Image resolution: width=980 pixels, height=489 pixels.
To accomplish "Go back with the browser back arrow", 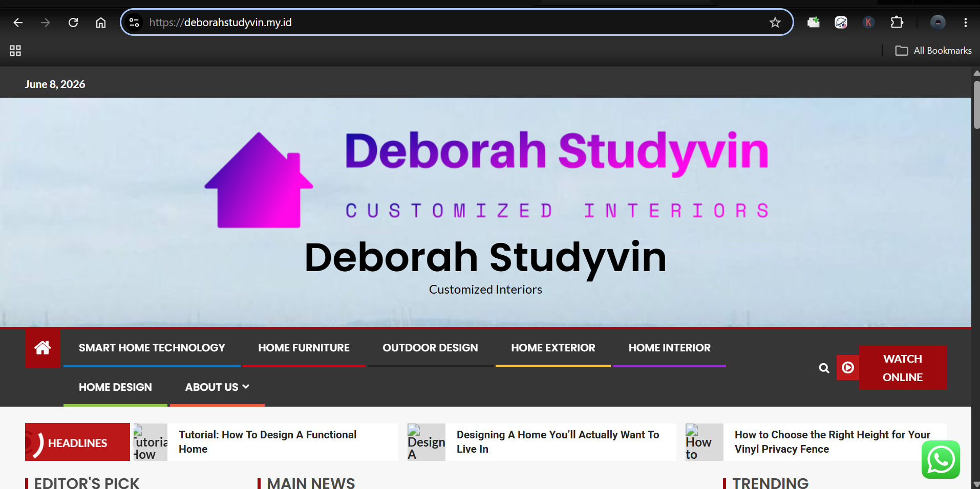I will coord(18,23).
